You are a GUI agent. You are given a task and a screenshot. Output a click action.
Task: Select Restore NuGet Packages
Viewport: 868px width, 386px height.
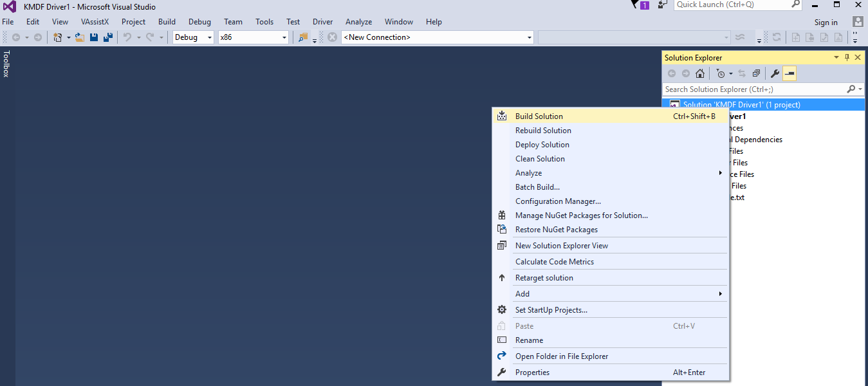[610, 230]
